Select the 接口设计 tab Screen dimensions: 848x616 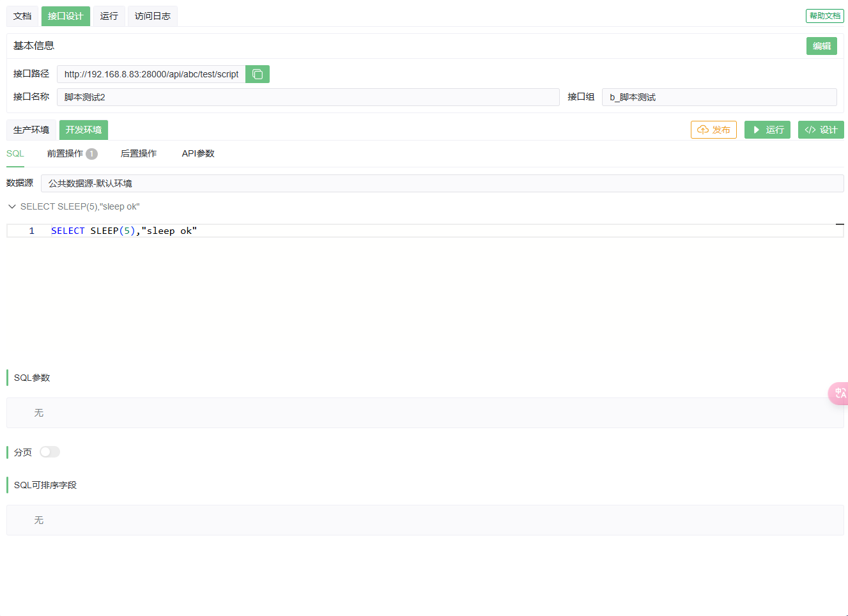tap(65, 16)
